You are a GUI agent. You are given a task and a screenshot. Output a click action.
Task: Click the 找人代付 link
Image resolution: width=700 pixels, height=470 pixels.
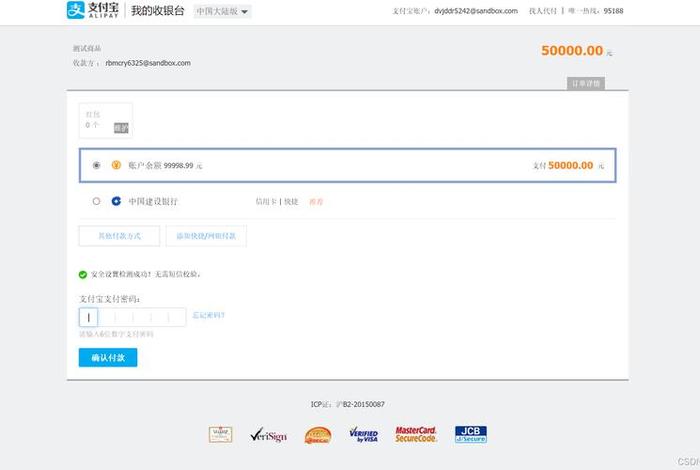click(542, 11)
